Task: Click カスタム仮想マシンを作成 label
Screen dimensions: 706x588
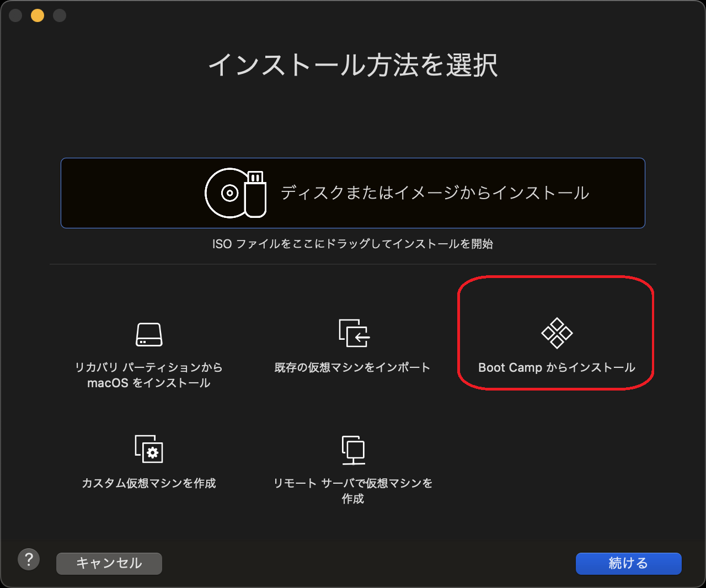Action: click(149, 483)
